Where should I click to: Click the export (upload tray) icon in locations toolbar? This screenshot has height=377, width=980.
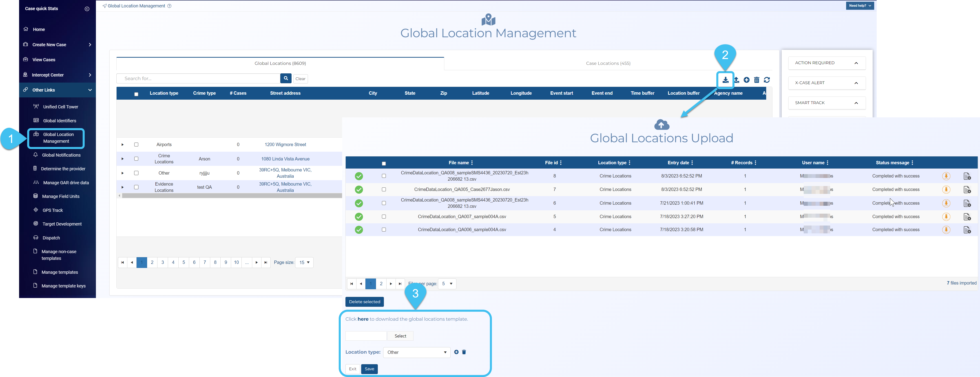pyautogui.click(x=736, y=80)
